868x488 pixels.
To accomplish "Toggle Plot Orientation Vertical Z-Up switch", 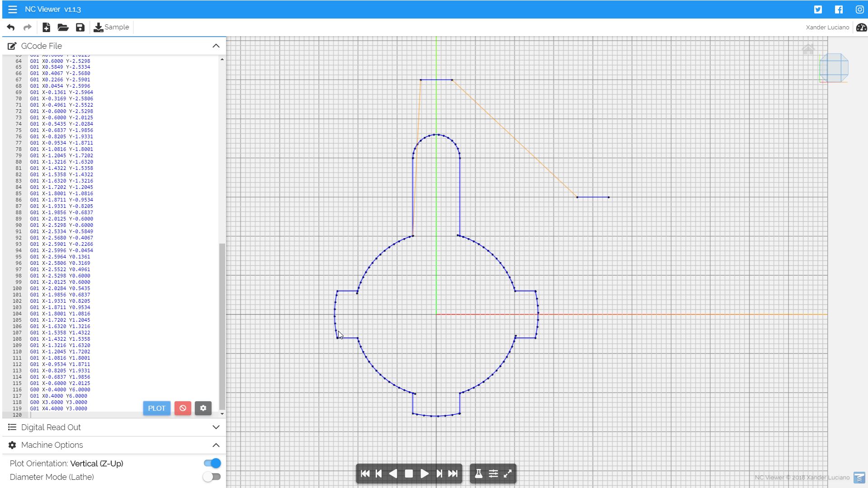I will (212, 463).
